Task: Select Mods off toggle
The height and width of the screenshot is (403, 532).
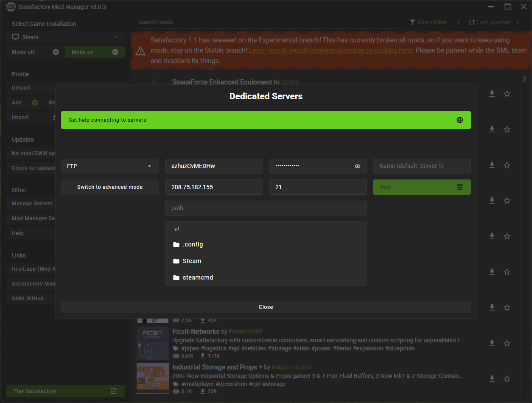Action: [35, 52]
